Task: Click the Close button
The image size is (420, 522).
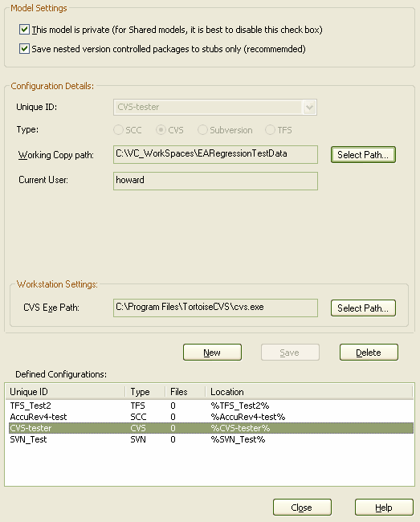Action: tap(302, 508)
